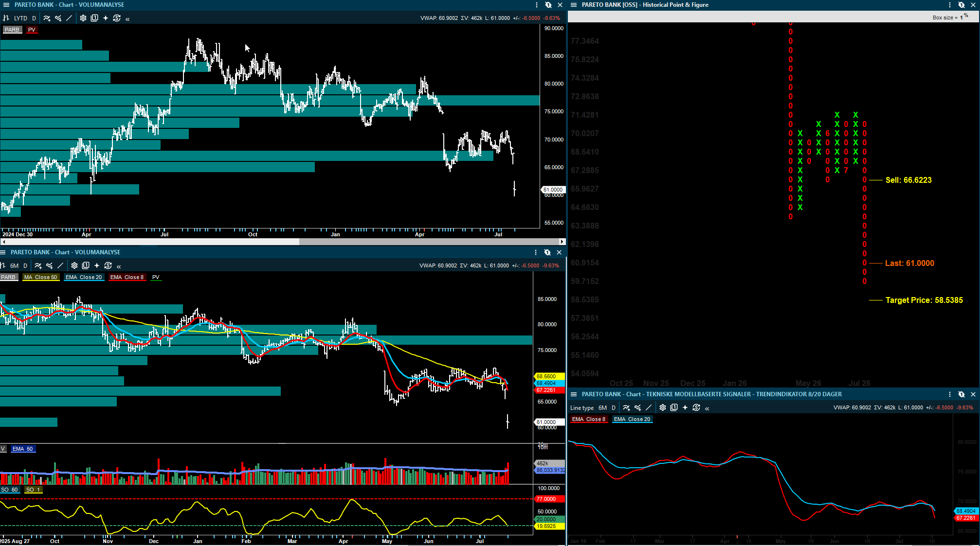Add comparison overlay in top LYTD chart
Viewport: 980px width, 546px height.
58,18
